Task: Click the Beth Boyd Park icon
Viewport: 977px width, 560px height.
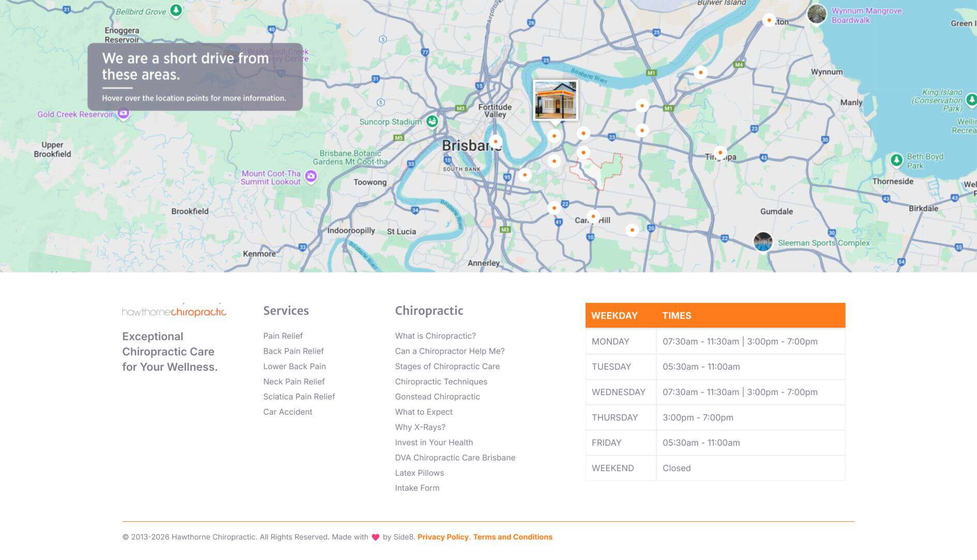Action: tap(896, 160)
